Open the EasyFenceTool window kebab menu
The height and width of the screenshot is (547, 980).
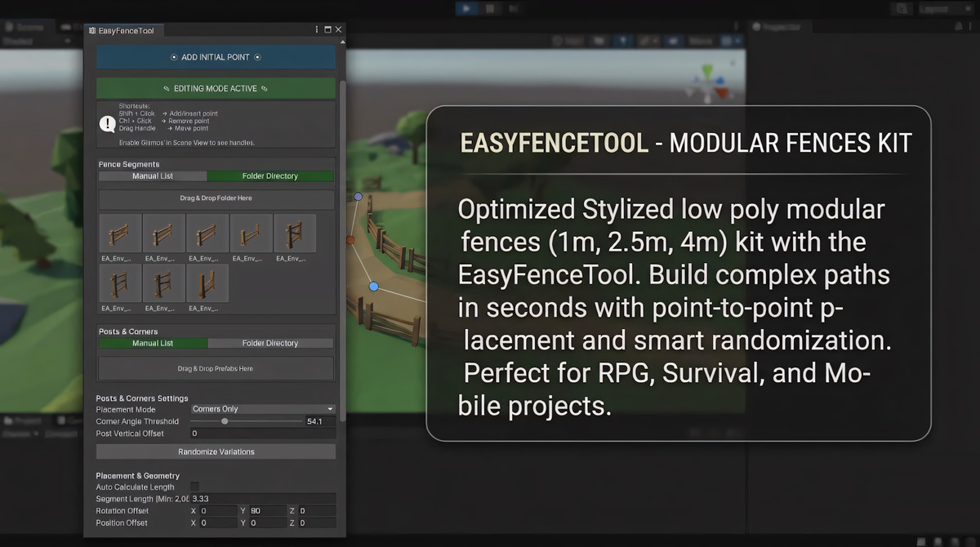317,29
